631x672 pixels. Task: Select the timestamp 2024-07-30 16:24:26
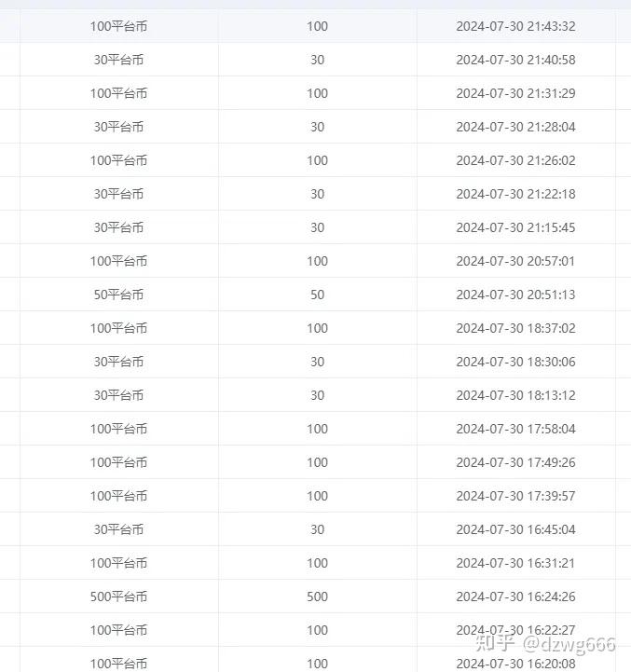pos(515,597)
